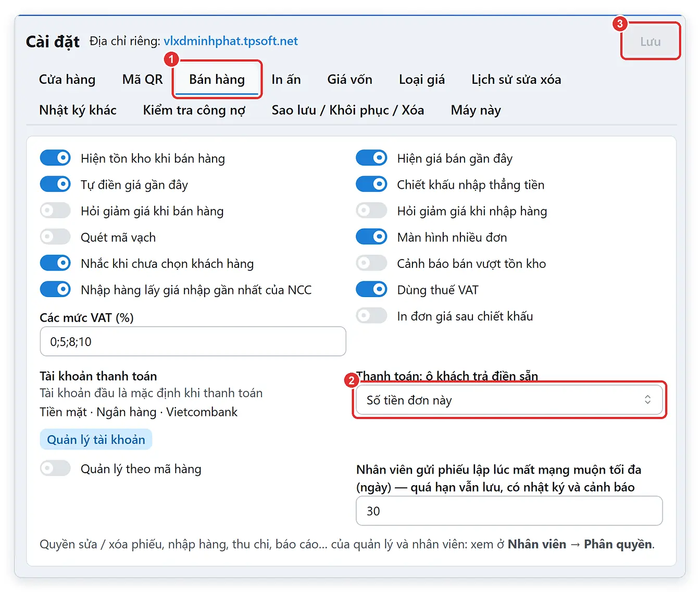Viewport: 700px width, 592px height.
Task: Go to 'Sao lưu / Khôi phục / Xóa' tab
Action: pyautogui.click(x=348, y=110)
